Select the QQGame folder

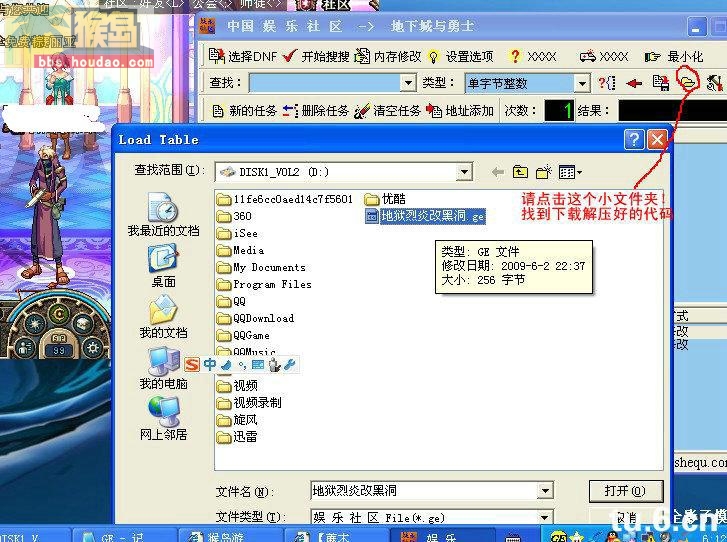click(x=243, y=335)
